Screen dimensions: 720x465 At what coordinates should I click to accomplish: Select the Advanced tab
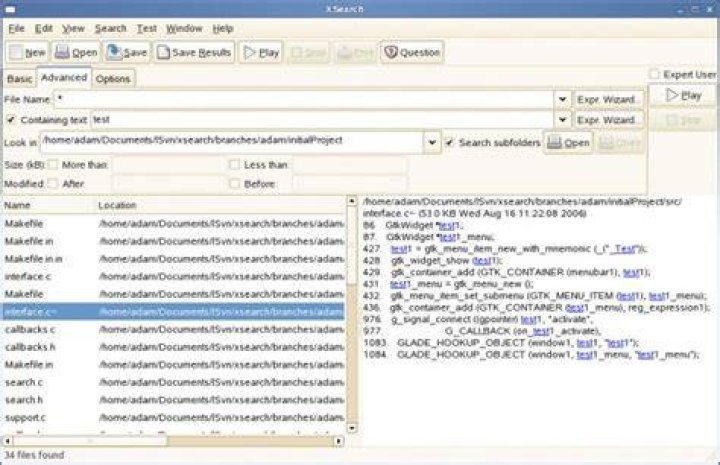64,77
